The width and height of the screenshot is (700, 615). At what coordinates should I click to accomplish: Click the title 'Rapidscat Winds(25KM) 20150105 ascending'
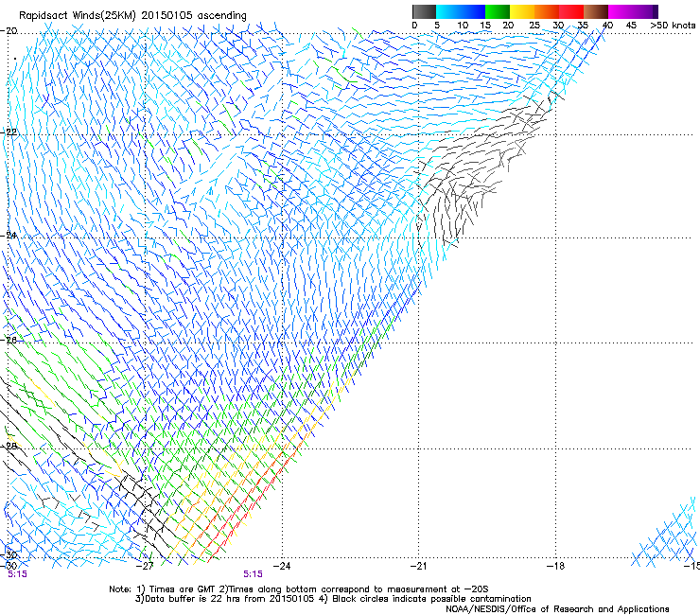pos(132,16)
